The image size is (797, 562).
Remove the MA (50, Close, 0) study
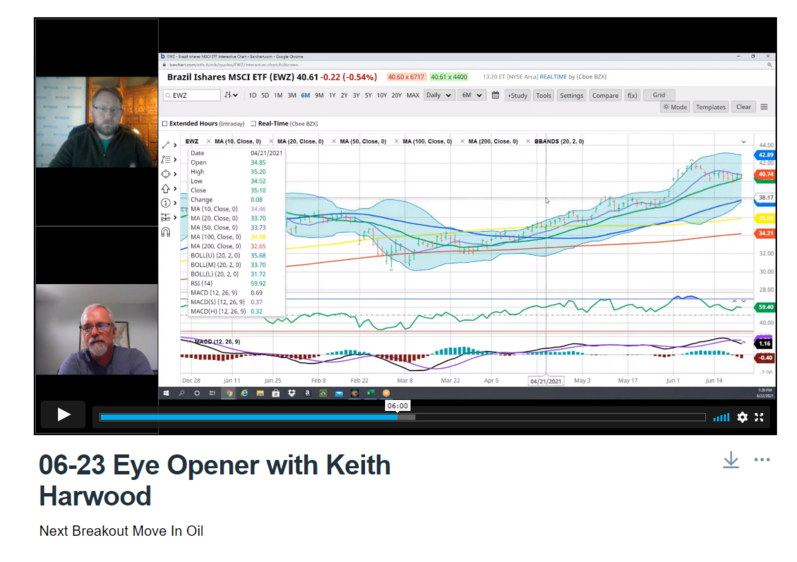click(x=334, y=141)
